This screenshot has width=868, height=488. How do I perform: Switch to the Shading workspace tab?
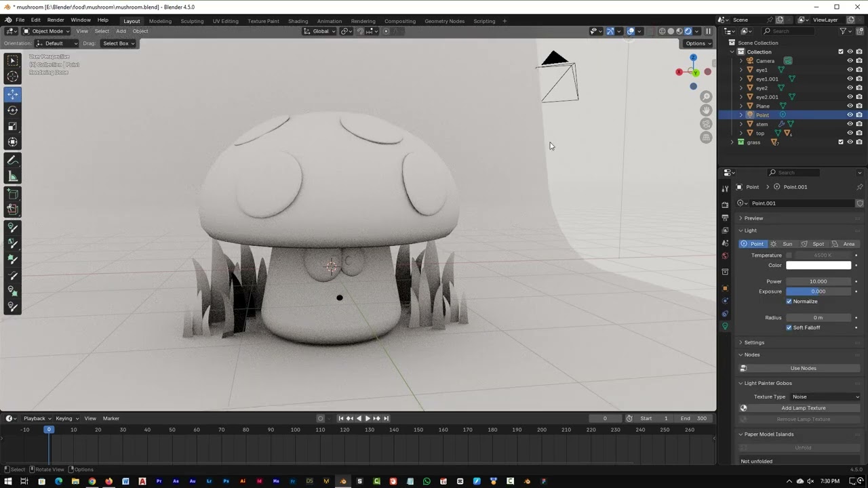click(298, 21)
